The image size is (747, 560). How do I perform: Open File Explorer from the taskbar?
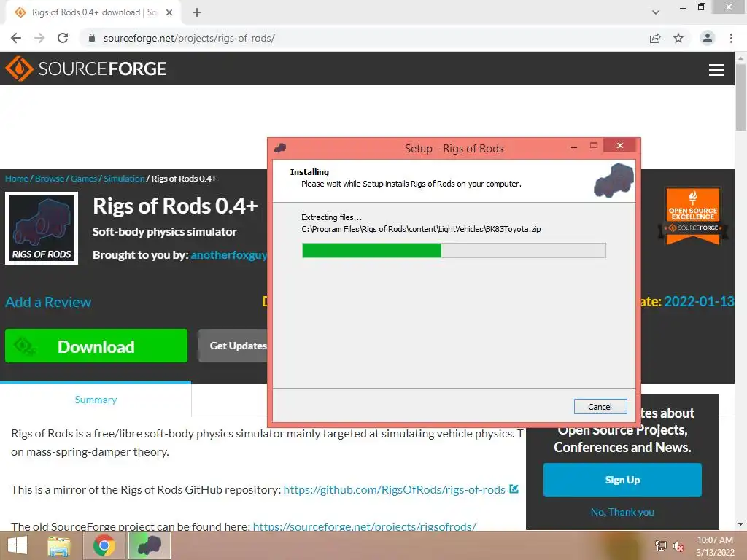(x=59, y=545)
